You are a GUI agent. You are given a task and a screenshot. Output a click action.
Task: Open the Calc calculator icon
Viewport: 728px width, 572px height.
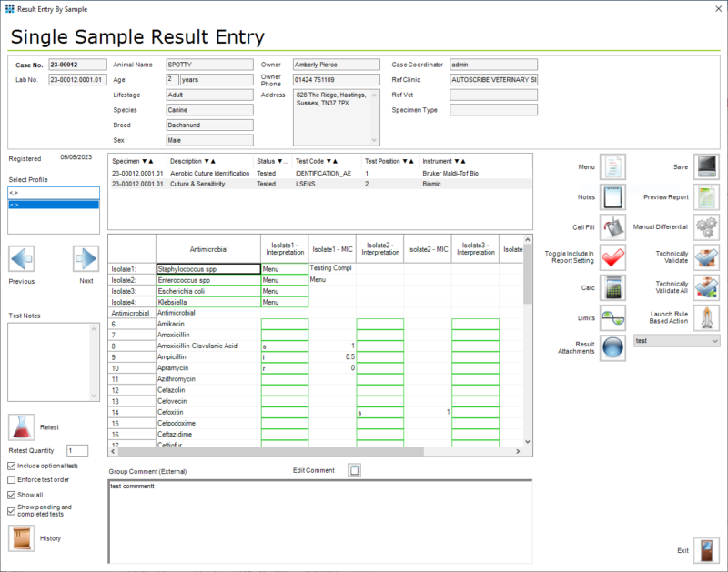(x=612, y=287)
